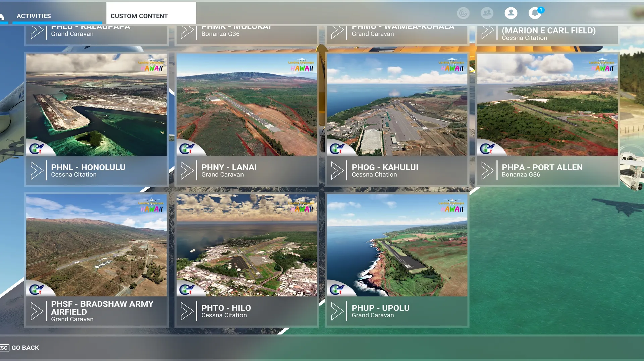Click the Hawaii badge on Honolulu image
Image resolution: width=644 pixels, height=361 pixels.
point(151,65)
